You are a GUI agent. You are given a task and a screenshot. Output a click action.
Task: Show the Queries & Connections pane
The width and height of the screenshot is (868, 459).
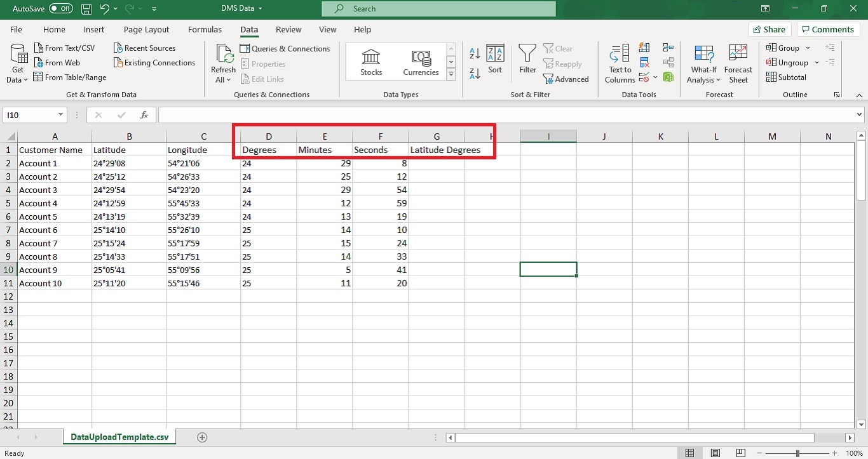[285, 48]
